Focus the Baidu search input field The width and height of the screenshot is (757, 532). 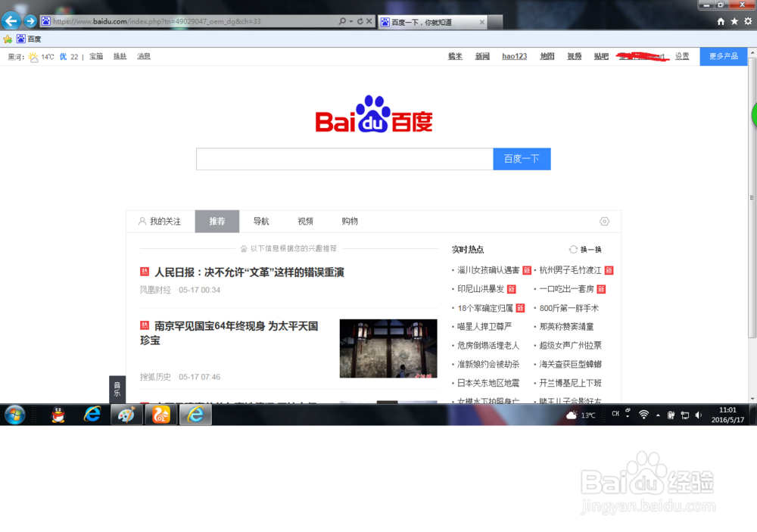(x=344, y=159)
